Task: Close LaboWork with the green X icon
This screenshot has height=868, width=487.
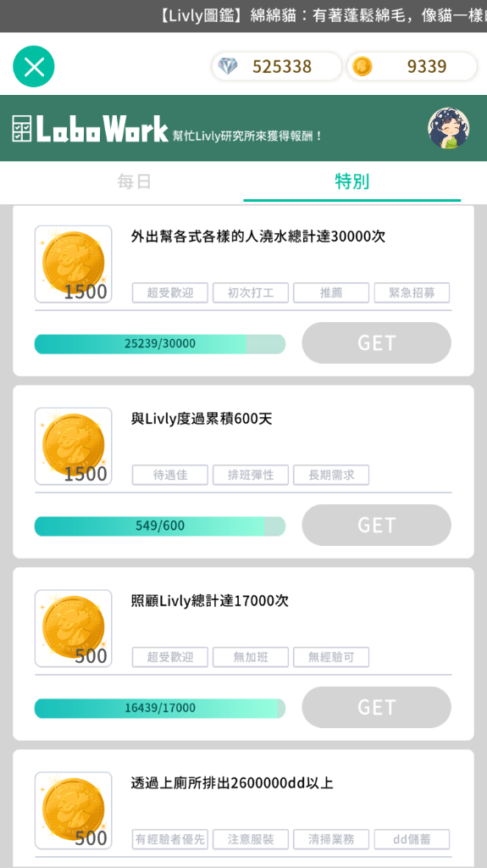Action: 34,66
